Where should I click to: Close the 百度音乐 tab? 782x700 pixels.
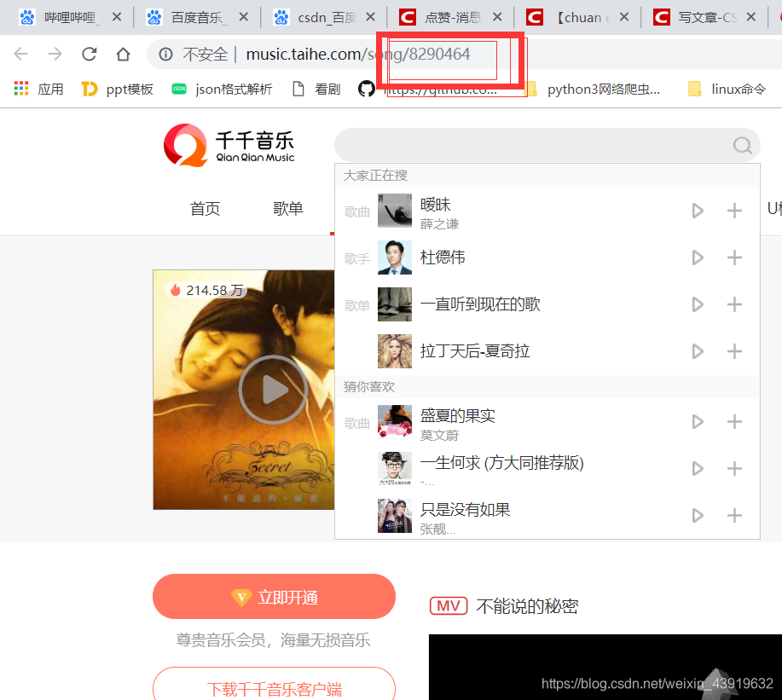pos(243,17)
